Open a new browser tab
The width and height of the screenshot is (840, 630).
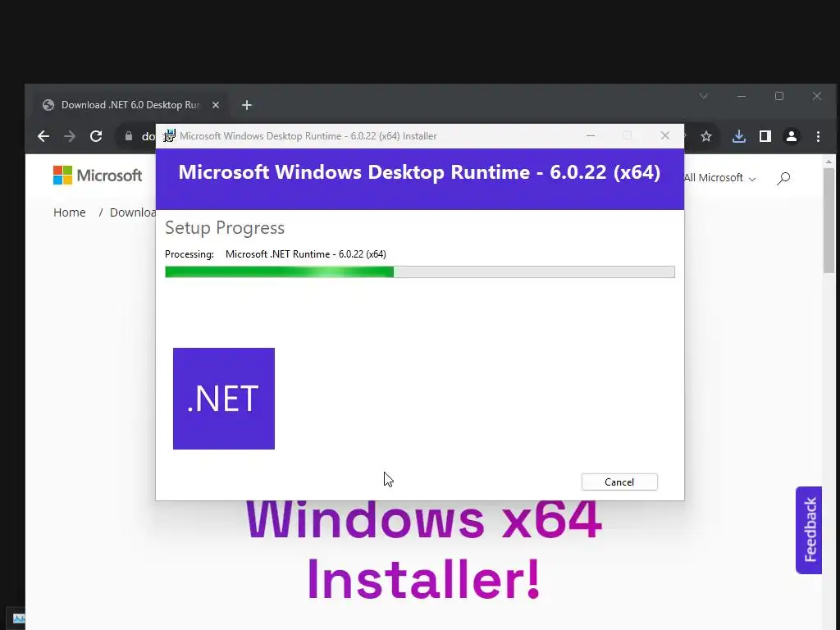[x=246, y=105]
